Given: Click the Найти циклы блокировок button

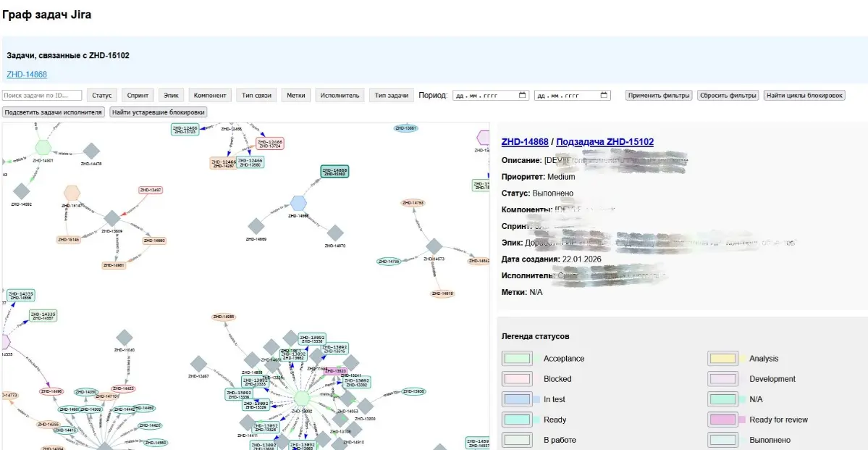Looking at the screenshot, I should 804,96.
